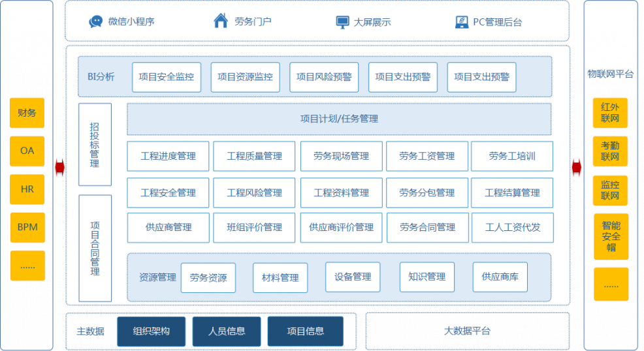Select the dark blue 项目信息 block
The width and height of the screenshot is (644, 351).
(x=306, y=331)
